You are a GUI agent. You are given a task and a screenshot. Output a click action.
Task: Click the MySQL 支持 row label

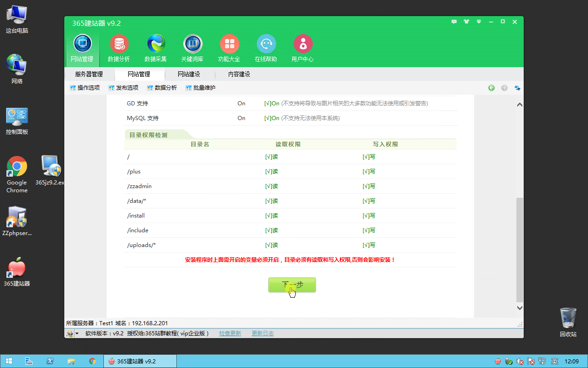(x=143, y=118)
